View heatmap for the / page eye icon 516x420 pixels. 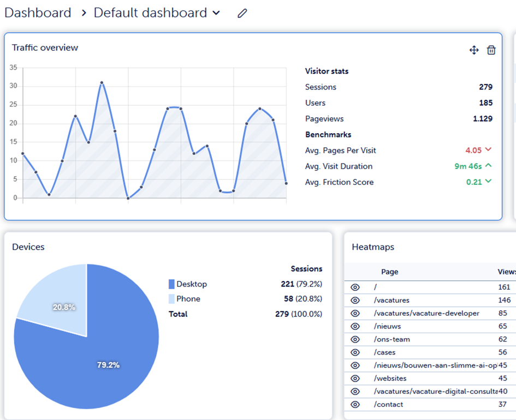(355, 287)
